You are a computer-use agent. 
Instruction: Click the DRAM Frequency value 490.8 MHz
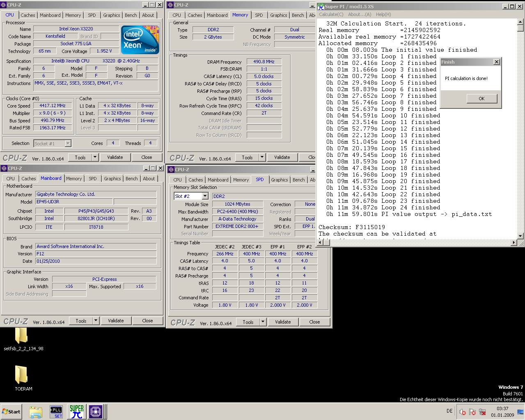264,62
